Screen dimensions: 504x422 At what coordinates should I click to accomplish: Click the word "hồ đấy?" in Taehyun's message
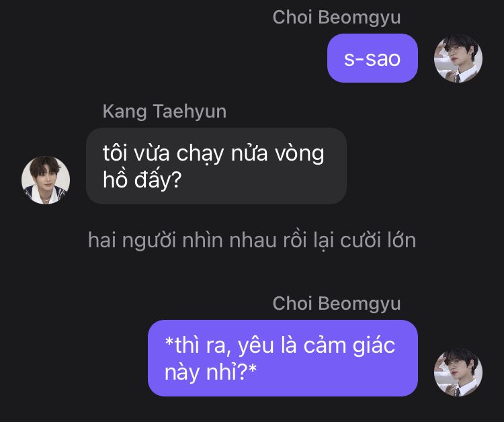(x=142, y=179)
